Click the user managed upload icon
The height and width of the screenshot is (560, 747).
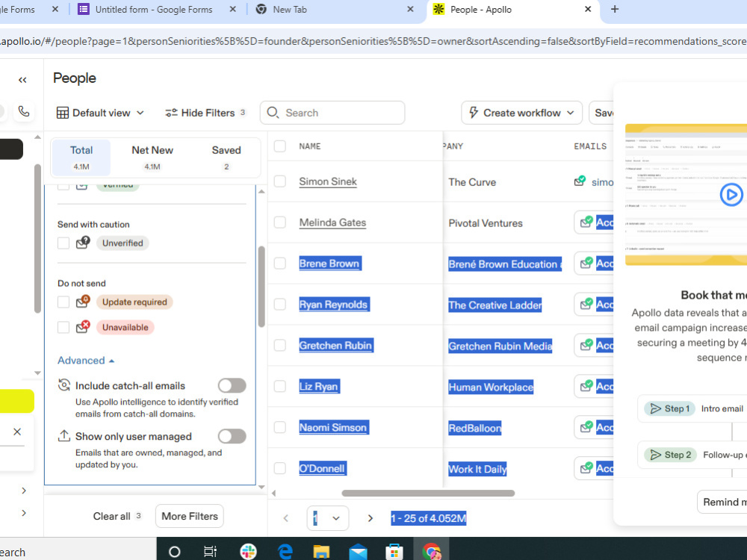pyautogui.click(x=63, y=436)
